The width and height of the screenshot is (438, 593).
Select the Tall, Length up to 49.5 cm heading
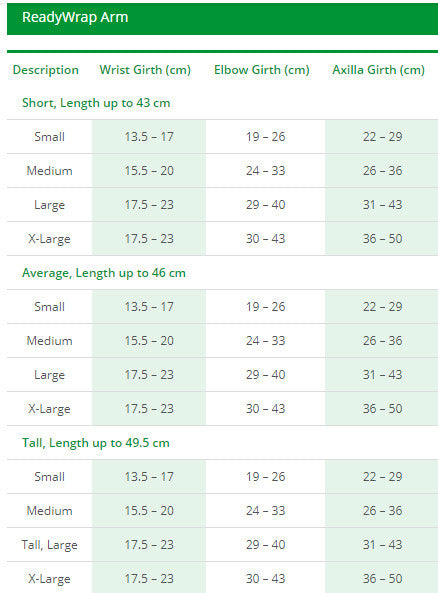(x=96, y=443)
